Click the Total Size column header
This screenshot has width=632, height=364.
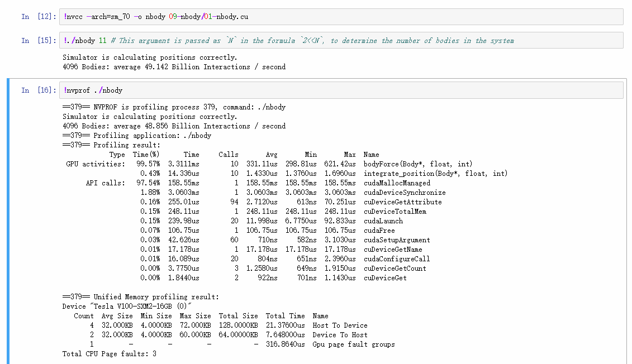[238, 316]
